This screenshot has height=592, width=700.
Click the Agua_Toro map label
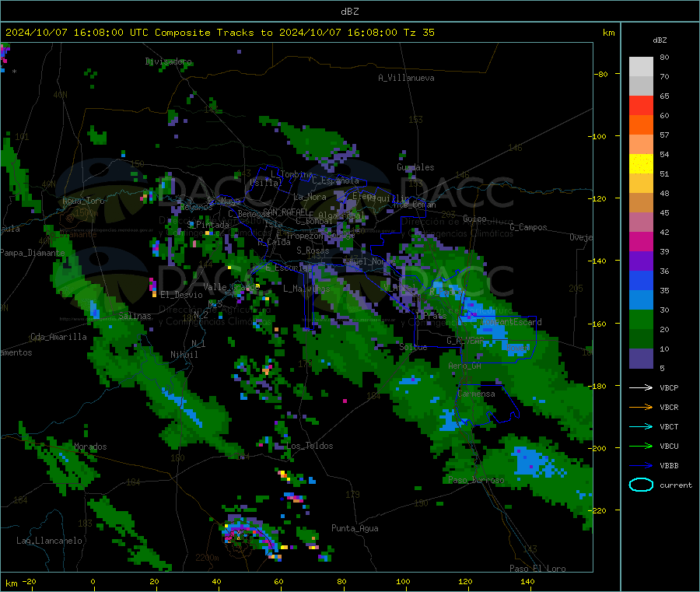click(x=83, y=201)
